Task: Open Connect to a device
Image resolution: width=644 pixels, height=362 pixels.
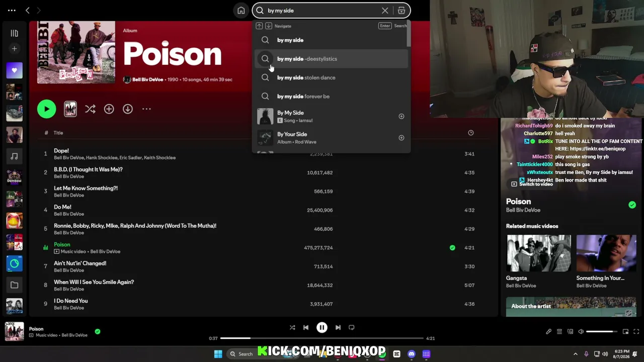Action: (x=570, y=332)
